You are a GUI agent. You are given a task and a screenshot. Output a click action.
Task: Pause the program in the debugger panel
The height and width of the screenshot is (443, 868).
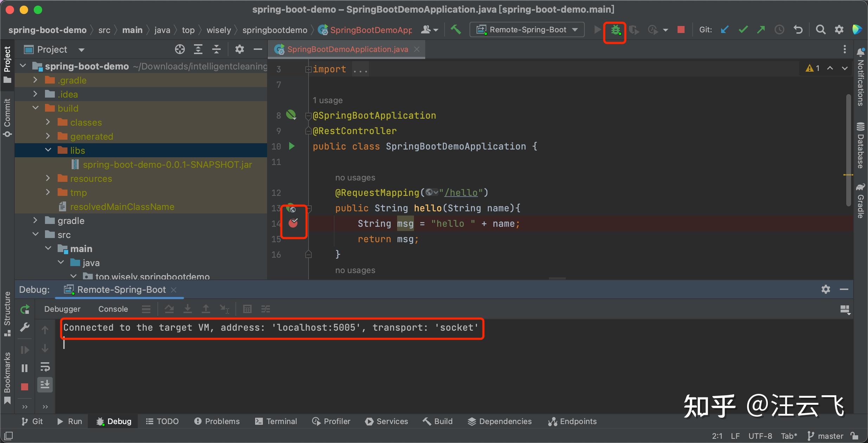25,368
